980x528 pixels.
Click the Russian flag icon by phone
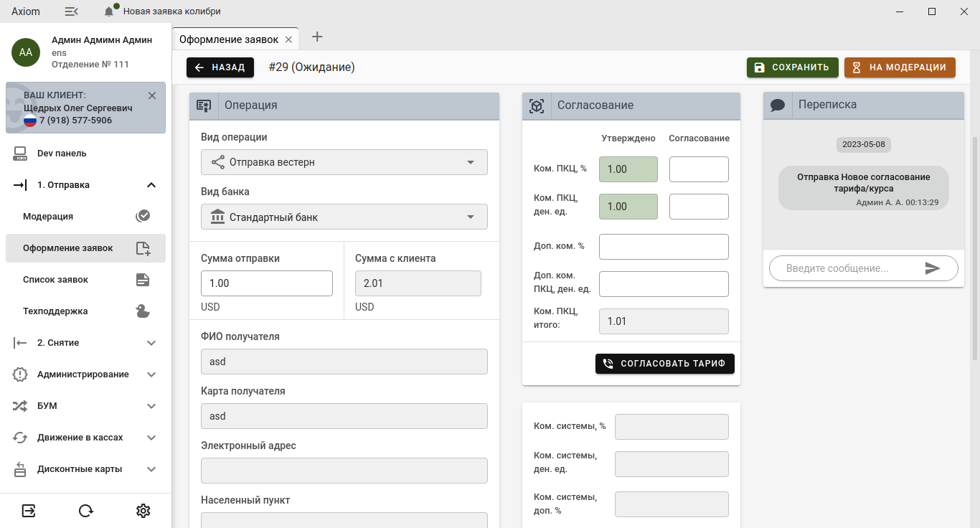pos(30,120)
